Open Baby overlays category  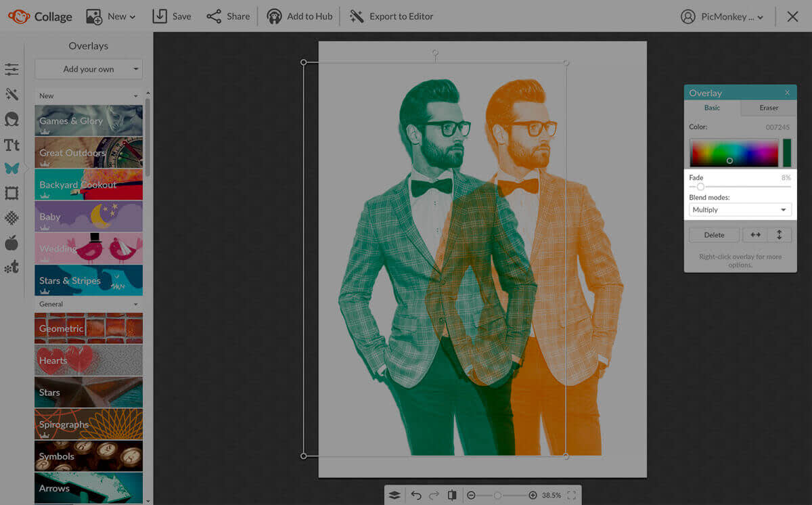pos(89,217)
